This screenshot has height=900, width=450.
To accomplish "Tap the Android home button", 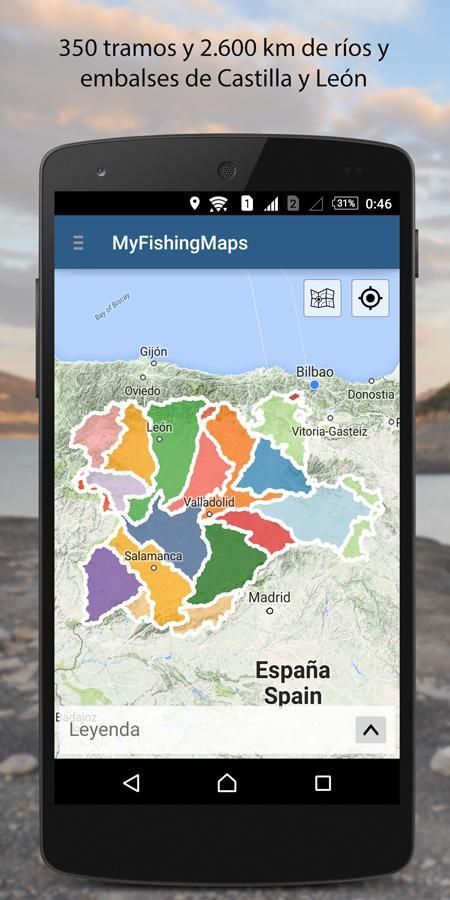I will tap(227, 783).
